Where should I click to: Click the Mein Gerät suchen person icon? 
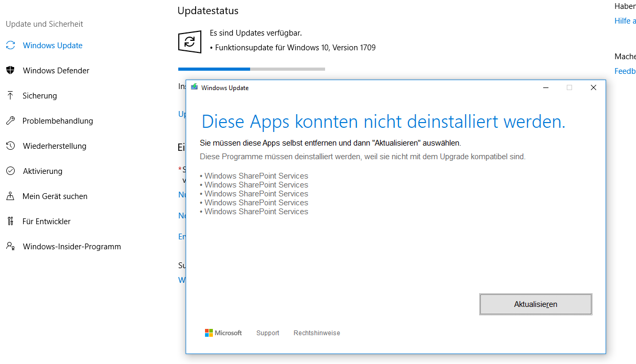coord(10,196)
